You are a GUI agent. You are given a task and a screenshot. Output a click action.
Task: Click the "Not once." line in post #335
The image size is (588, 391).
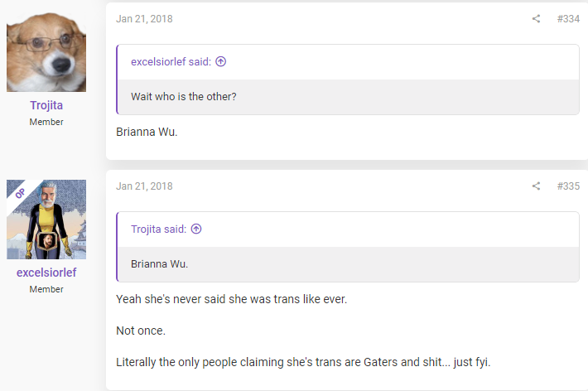[x=141, y=331]
